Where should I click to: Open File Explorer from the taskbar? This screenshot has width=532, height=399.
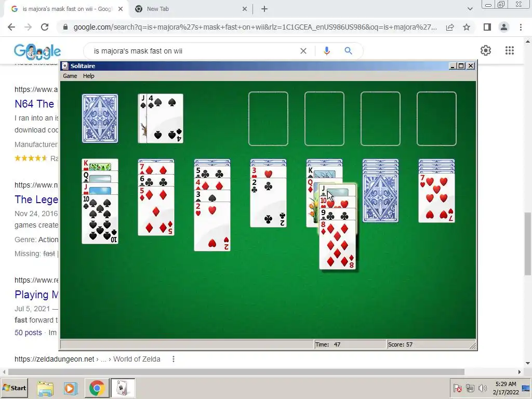click(45, 388)
